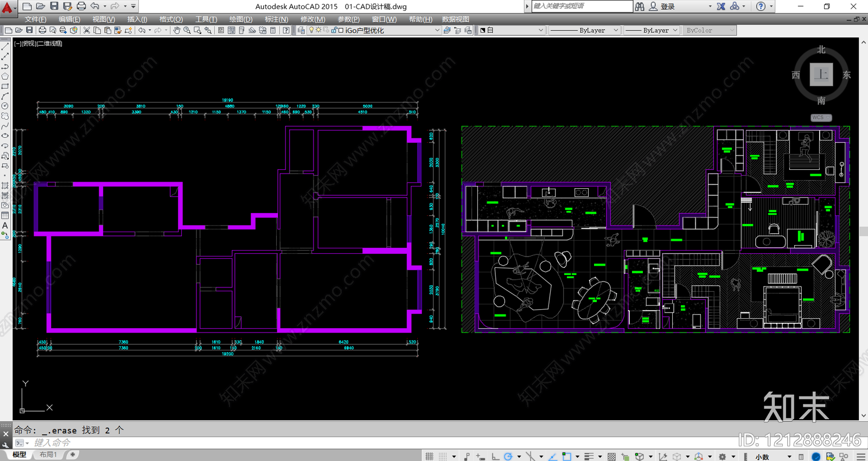This screenshot has height=461, width=868.
Task: Toggle grid display in status bar
Action: point(430,457)
